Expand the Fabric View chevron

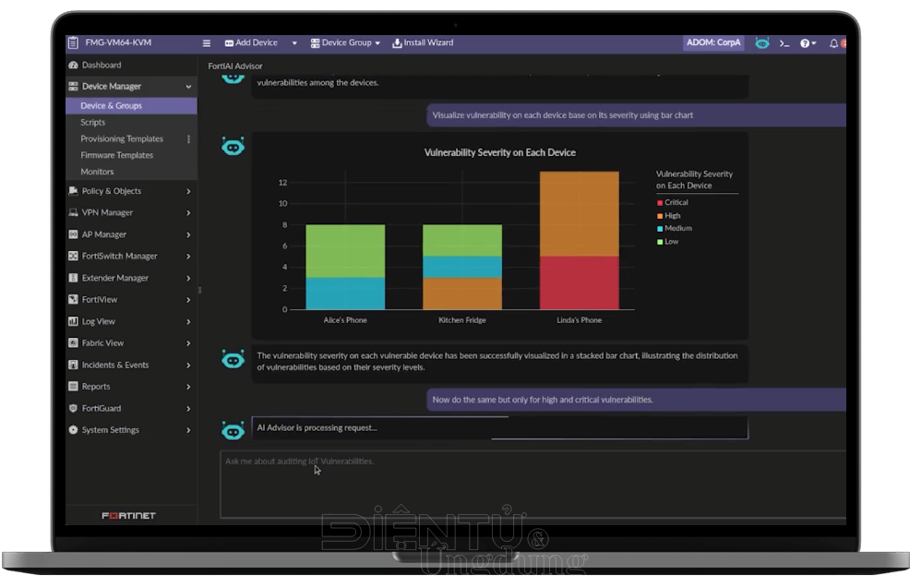[x=188, y=343]
